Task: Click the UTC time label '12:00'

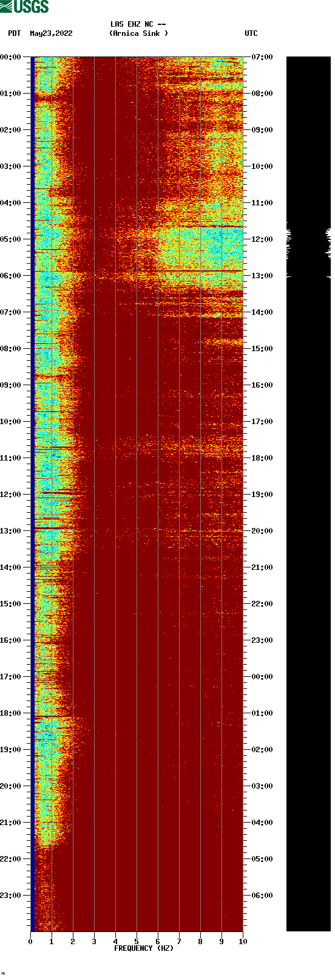Action: (x=262, y=239)
